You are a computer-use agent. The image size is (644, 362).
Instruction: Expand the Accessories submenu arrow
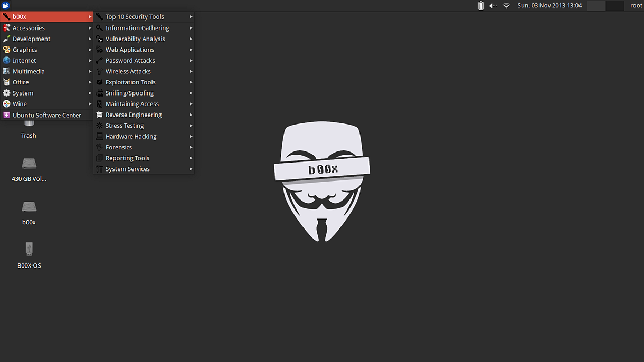[x=90, y=28]
